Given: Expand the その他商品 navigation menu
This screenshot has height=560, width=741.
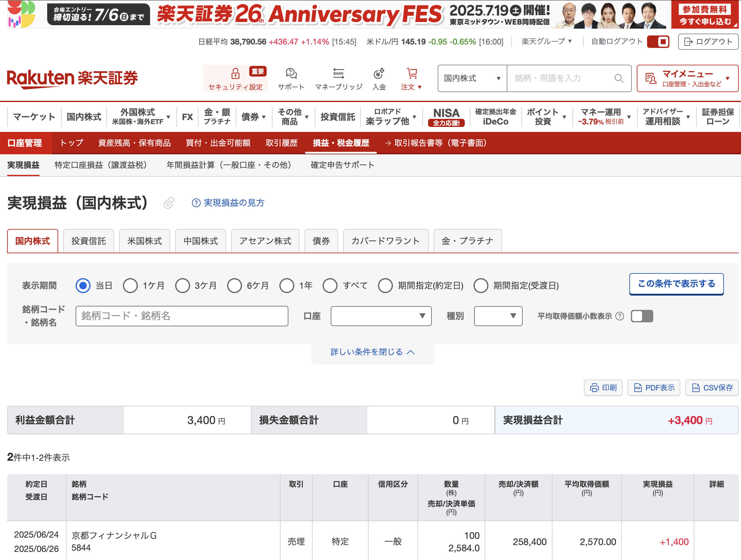Looking at the screenshot, I should pos(293,117).
